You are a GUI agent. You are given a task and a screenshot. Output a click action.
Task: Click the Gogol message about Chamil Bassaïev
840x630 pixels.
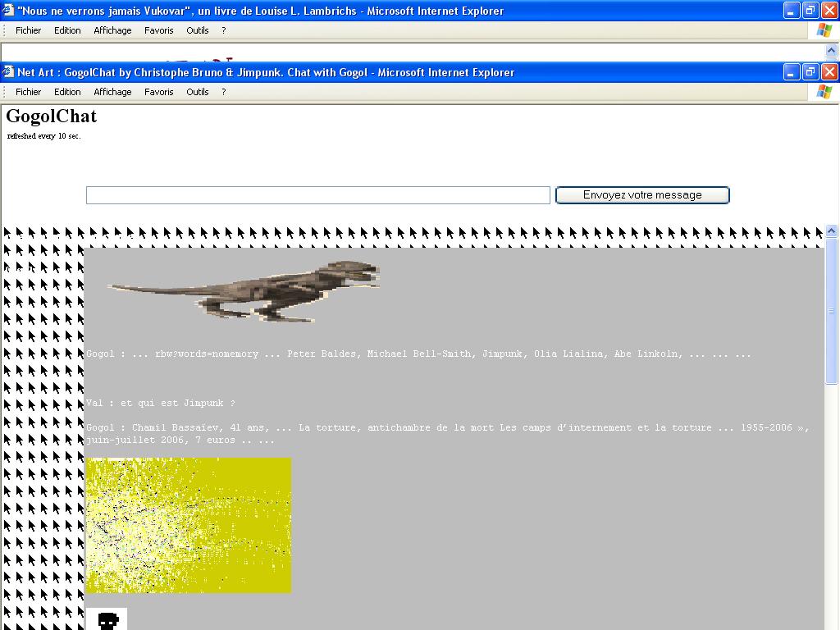click(x=448, y=434)
